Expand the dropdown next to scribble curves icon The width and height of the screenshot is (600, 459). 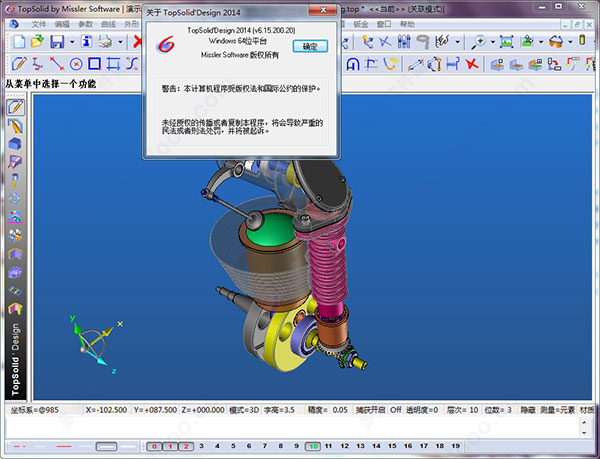pos(457,42)
